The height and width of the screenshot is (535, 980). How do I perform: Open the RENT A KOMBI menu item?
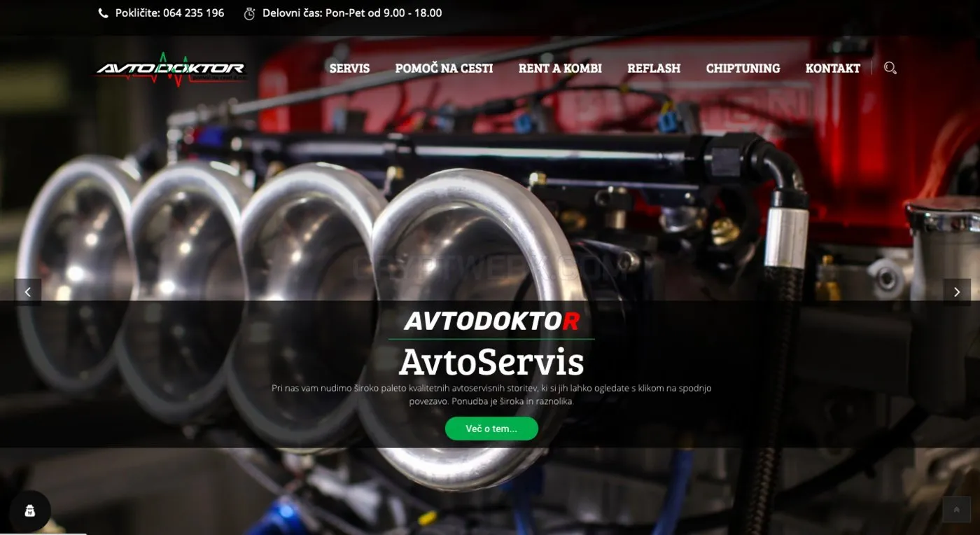pyautogui.click(x=560, y=68)
